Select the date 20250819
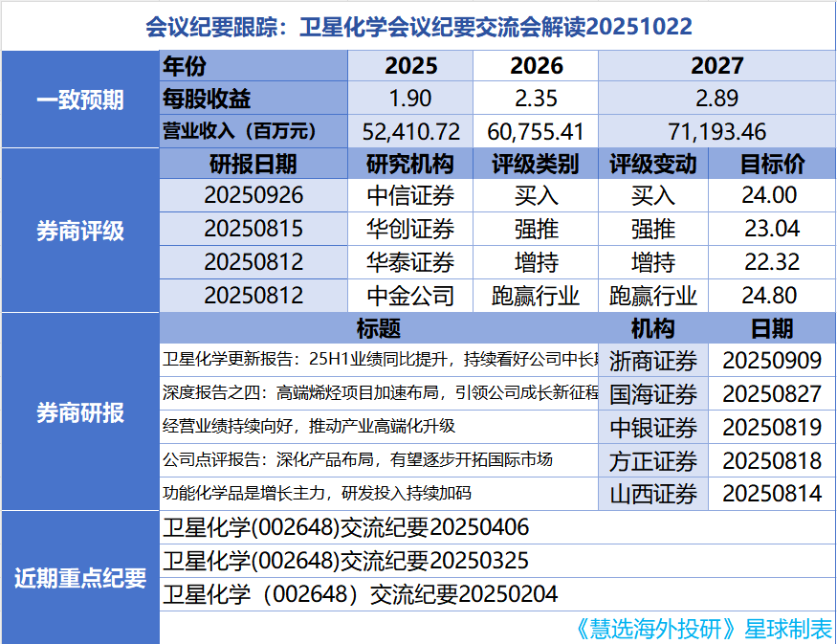Viewport: 837px width, 644px height. [772, 427]
